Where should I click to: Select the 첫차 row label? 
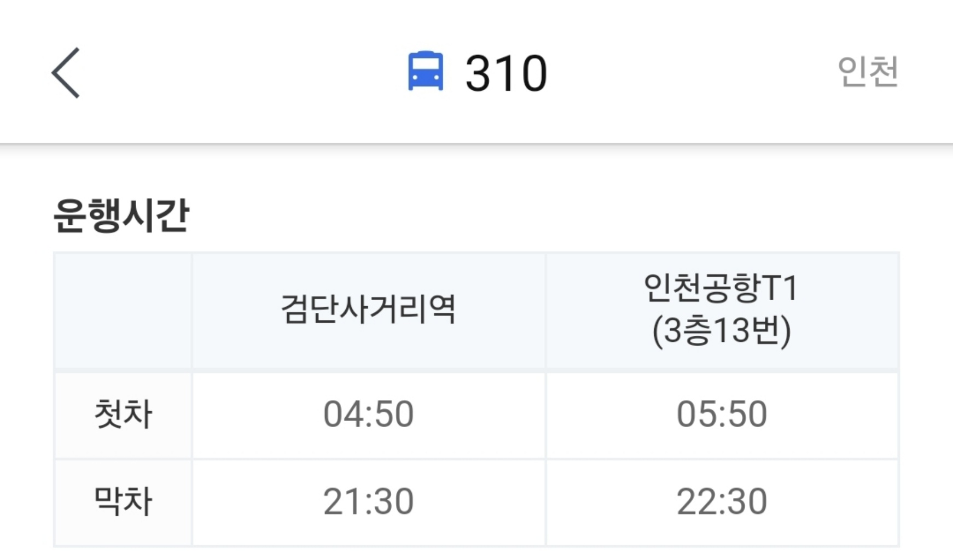pyautogui.click(x=123, y=415)
